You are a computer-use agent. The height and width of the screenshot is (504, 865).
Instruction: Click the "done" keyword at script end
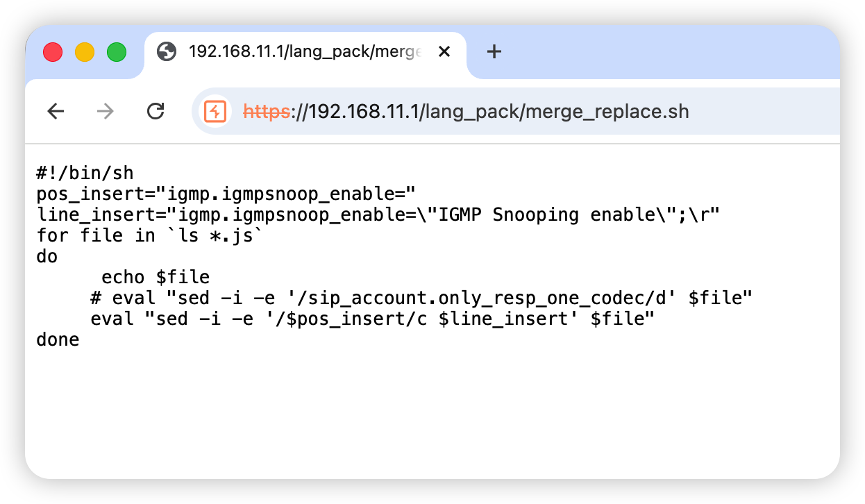pos(58,340)
